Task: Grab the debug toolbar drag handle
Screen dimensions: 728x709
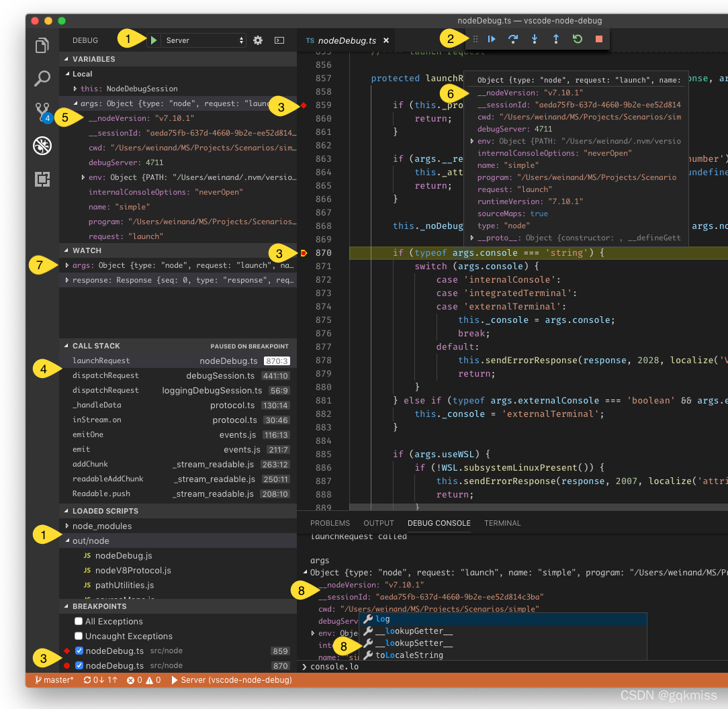Action: click(475, 40)
